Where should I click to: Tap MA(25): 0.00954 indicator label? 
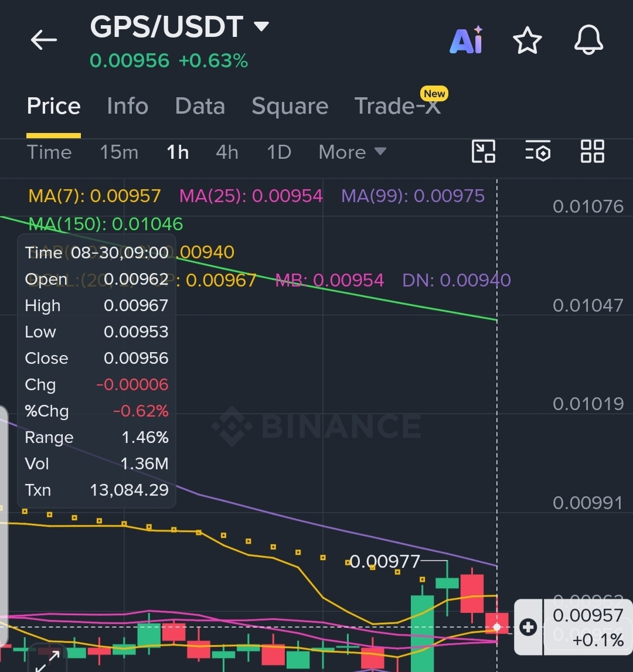coord(250,196)
